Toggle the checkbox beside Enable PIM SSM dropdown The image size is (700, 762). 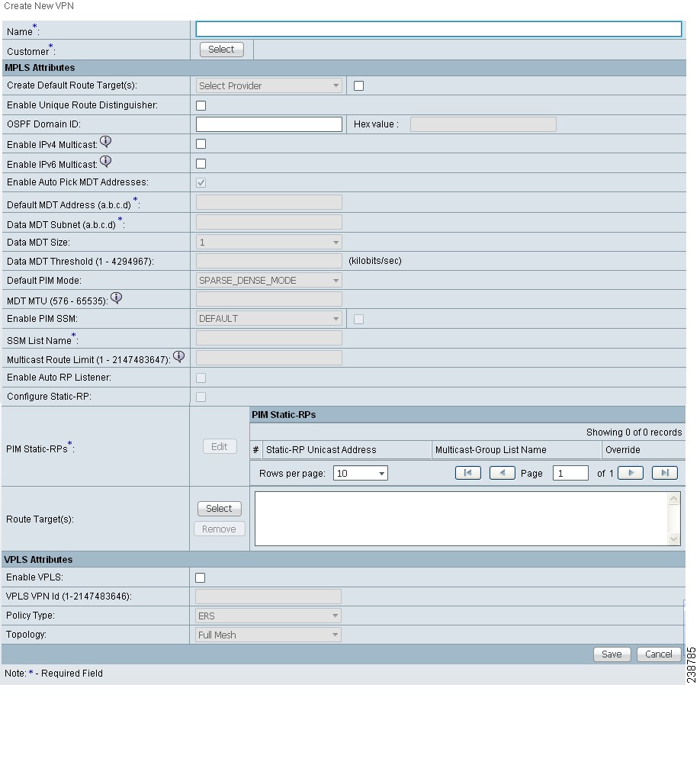[x=358, y=320]
